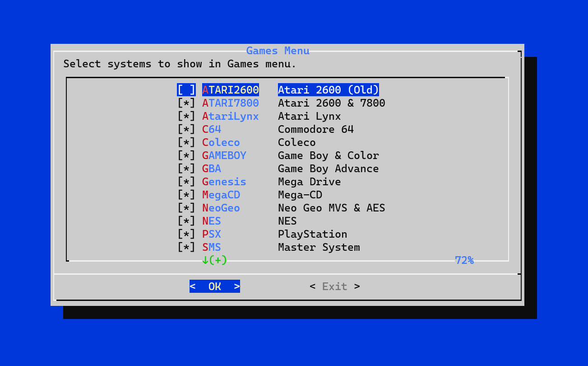Click the Exit button
Image resolution: width=588 pixels, height=366 pixels.
tap(335, 286)
